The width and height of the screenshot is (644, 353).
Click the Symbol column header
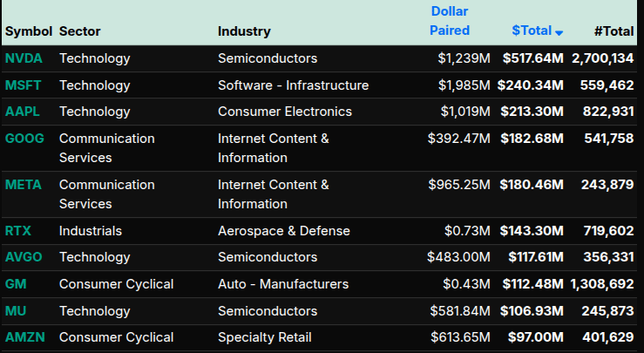point(28,31)
